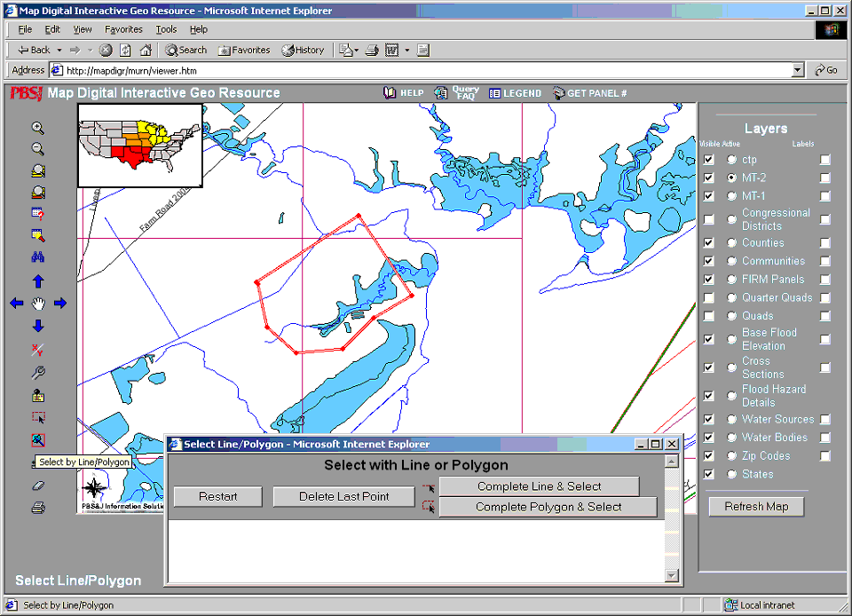Click the Go button next to the address
The width and height of the screenshot is (852, 616).
[826, 70]
